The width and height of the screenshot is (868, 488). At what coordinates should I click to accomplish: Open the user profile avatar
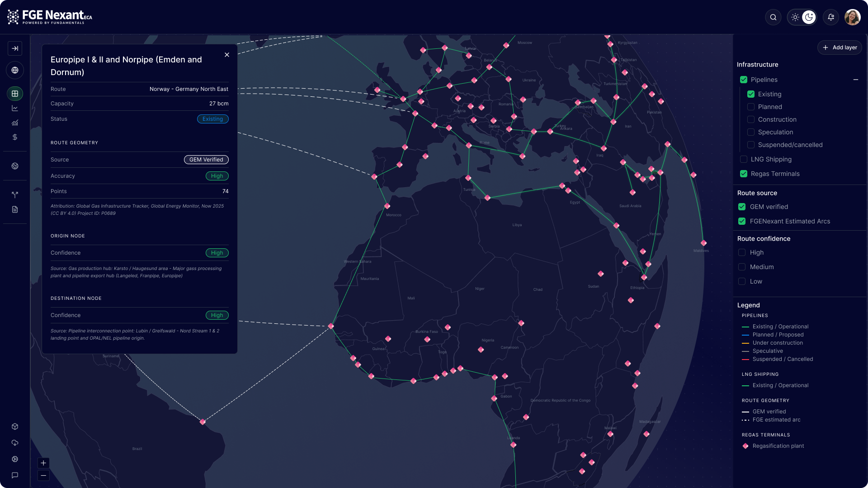(x=853, y=17)
